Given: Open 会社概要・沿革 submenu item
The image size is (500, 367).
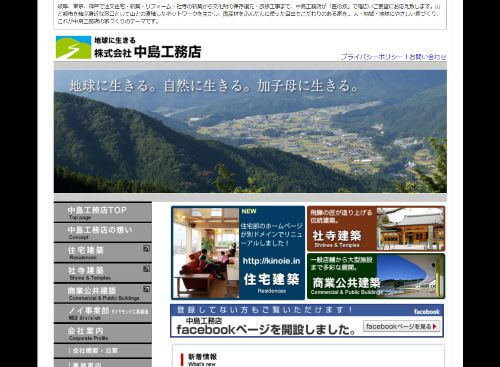Looking at the screenshot, I should click(x=103, y=351).
